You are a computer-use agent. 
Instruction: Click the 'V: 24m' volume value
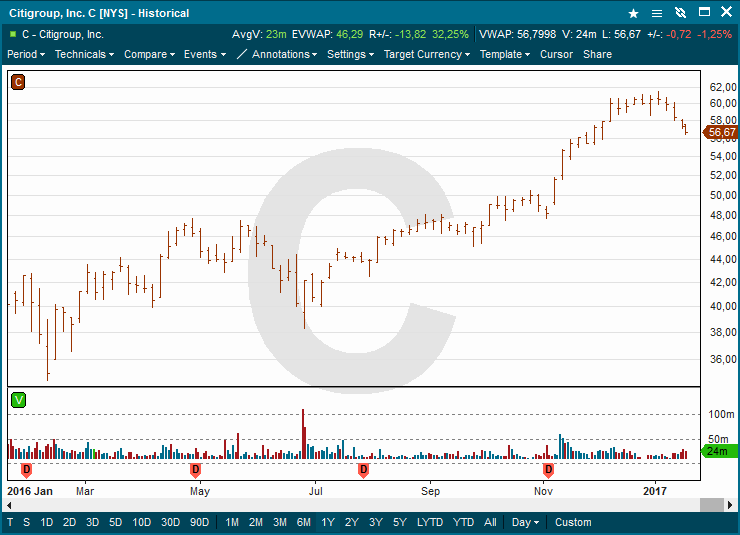pos(579,34)
